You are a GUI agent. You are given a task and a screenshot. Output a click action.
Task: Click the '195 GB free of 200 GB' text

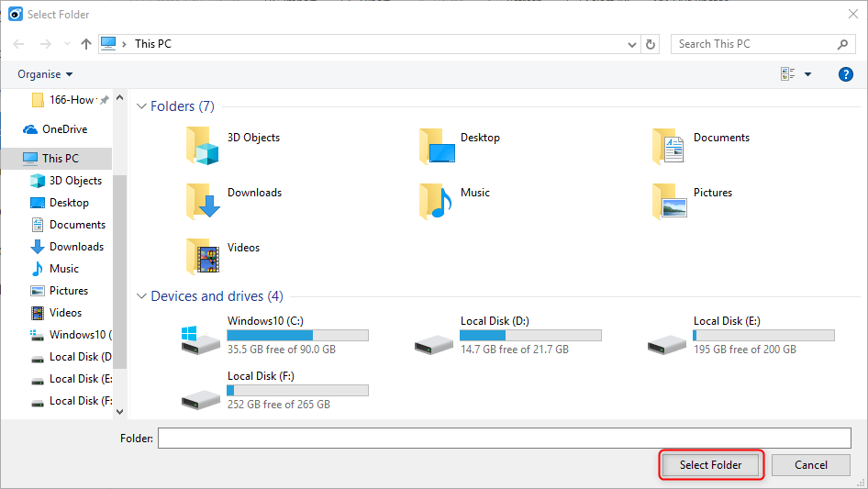pos(744,350)
